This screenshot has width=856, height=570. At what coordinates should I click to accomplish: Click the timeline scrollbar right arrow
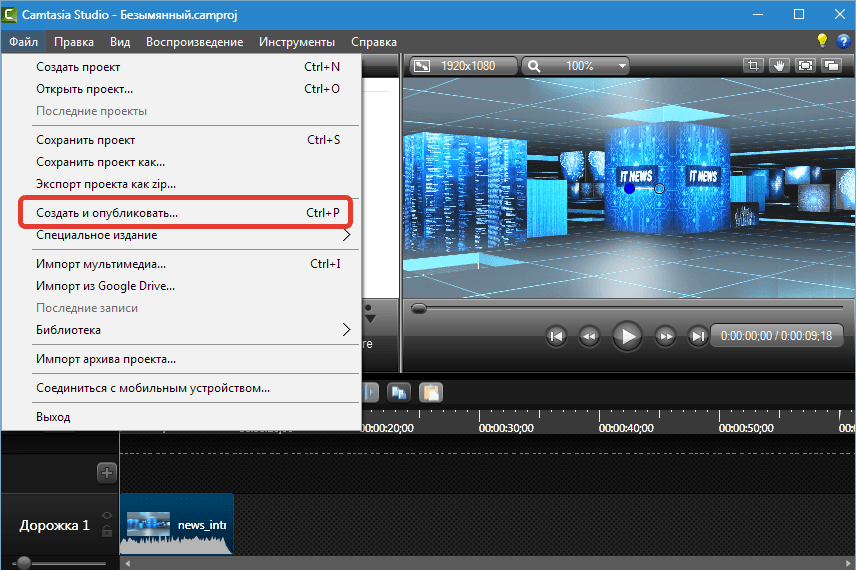coord(848,563)
